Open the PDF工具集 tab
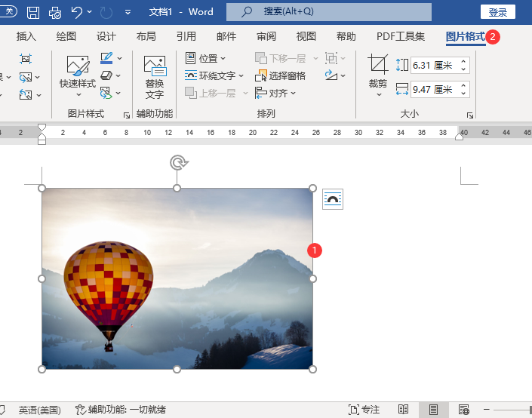This screenshot has width=532, height=418. point(401,36)
